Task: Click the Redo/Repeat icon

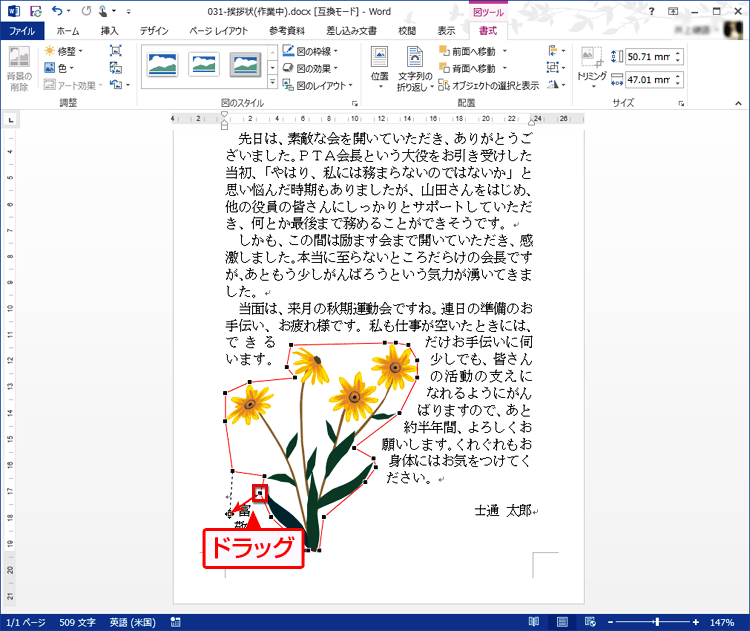Action: click(86, 11)
